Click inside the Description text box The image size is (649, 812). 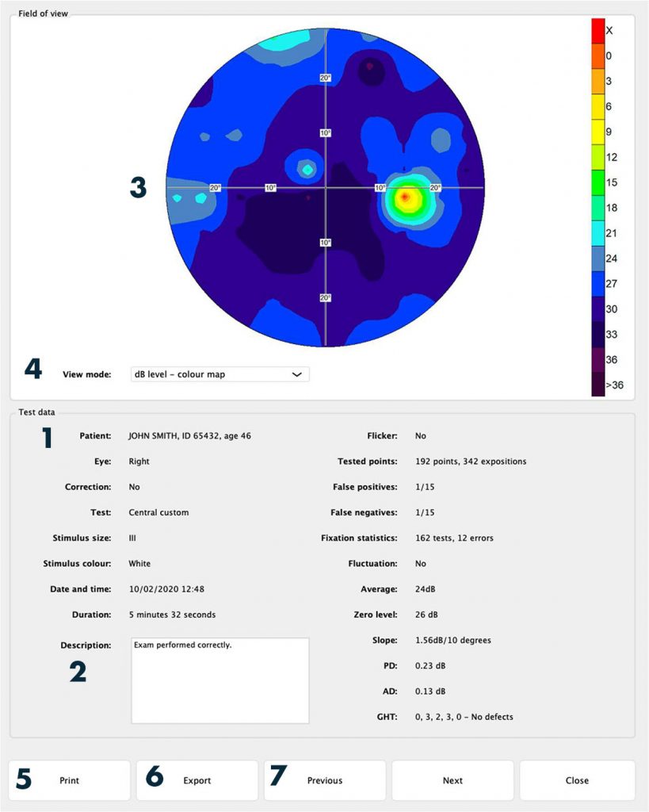(x=220, y=680)
